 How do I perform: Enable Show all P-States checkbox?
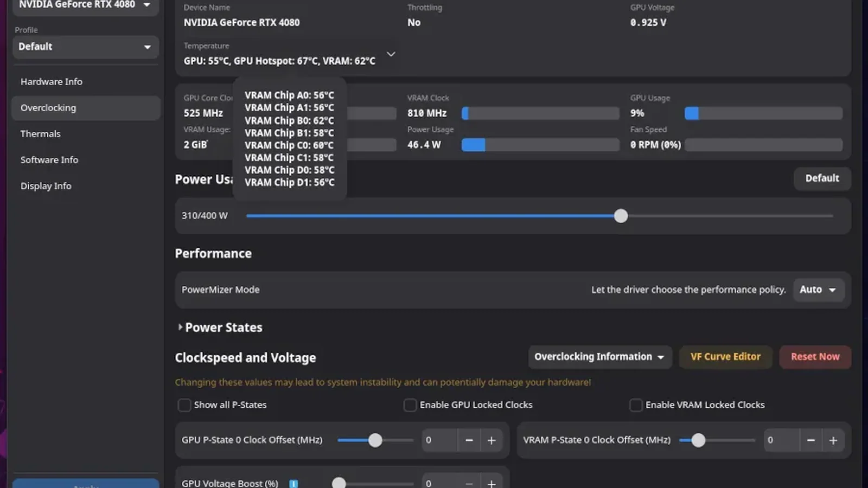[x=184, y=405]
